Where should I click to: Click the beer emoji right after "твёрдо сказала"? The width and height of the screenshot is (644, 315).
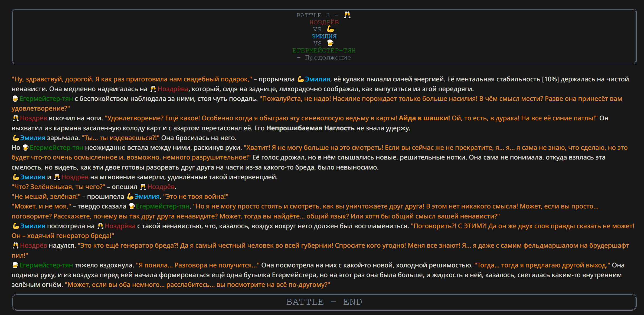(x=132, y=206)
